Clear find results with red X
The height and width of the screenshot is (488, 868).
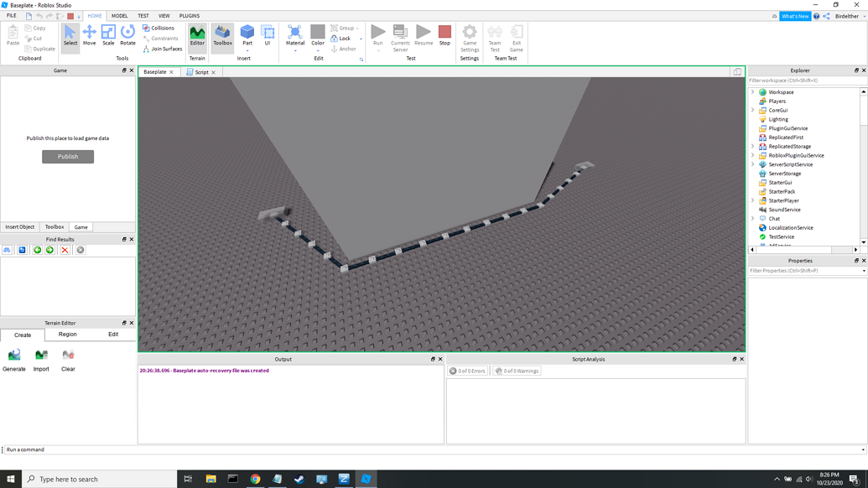pyautogui.click(x=65, y=250)
